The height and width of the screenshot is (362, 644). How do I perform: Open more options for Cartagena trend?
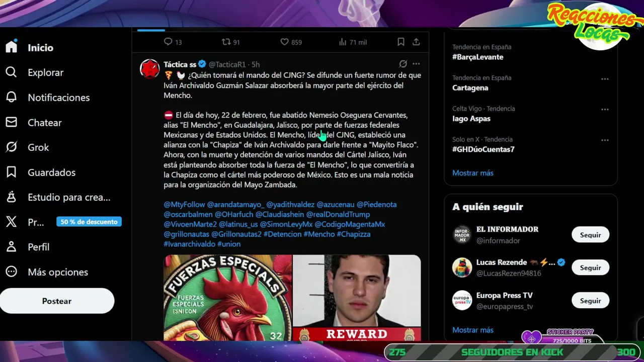click(605, 79)
